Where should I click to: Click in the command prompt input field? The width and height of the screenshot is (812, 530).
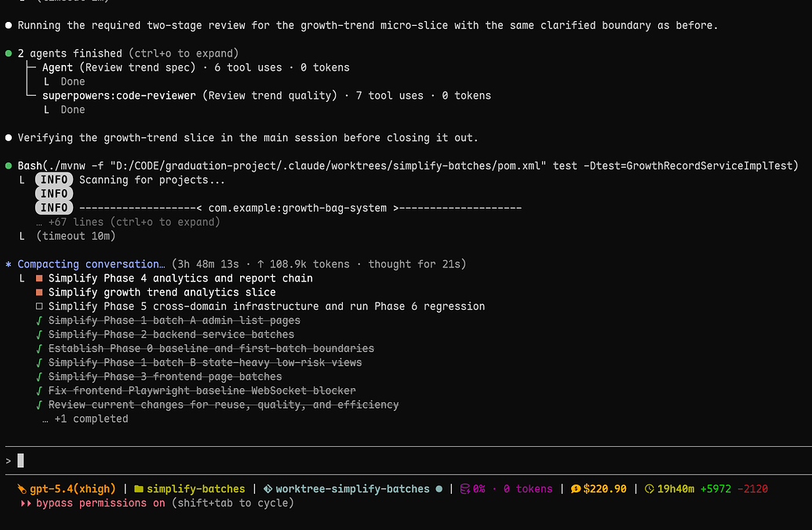pos(406,461)
